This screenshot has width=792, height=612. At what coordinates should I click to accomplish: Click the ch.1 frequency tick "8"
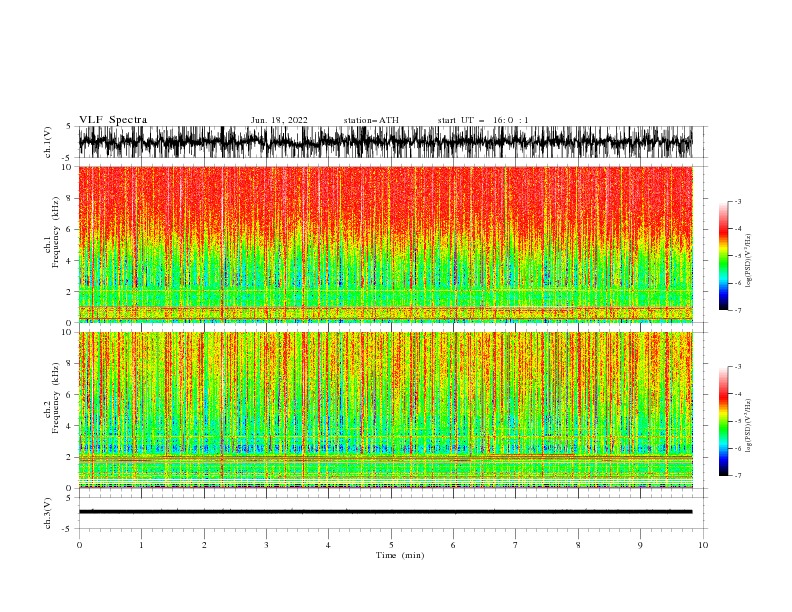(x=70, y=198)
